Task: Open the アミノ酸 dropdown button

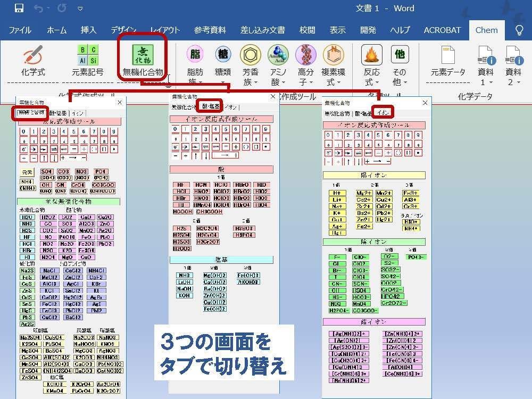Action: tap(278, 65)
